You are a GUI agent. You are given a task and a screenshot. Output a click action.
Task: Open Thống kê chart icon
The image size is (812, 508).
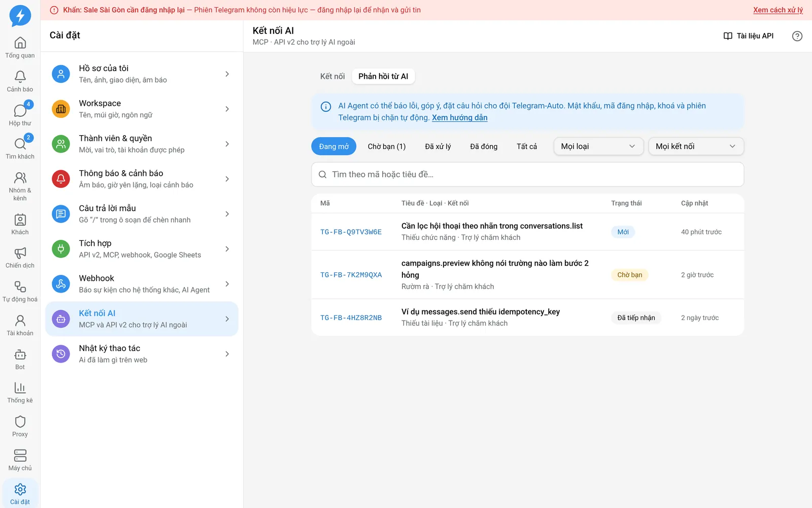coord(20,393)
